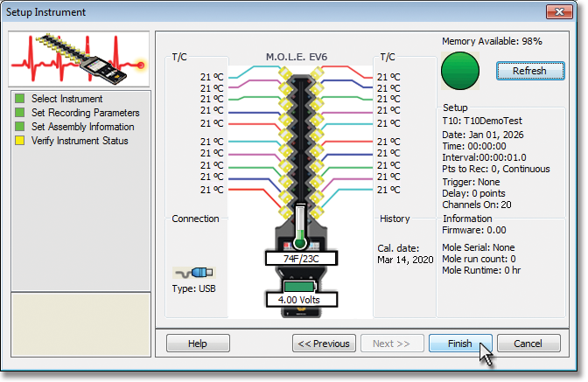This screenshot has height=382, width=588.
Task: Click the Mar 14, 2020 calibration date
Action: click(405, 260)
